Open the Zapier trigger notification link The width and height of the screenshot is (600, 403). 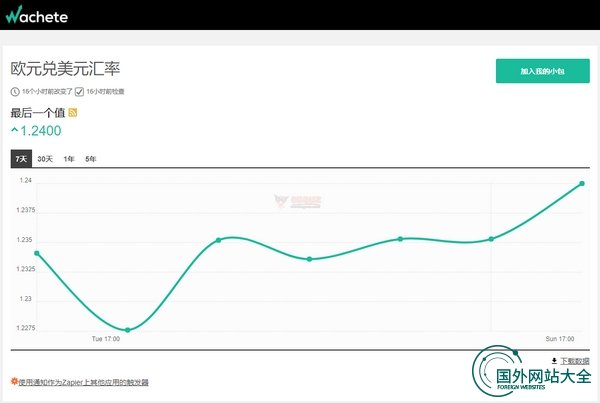click(x=83, y=382)
